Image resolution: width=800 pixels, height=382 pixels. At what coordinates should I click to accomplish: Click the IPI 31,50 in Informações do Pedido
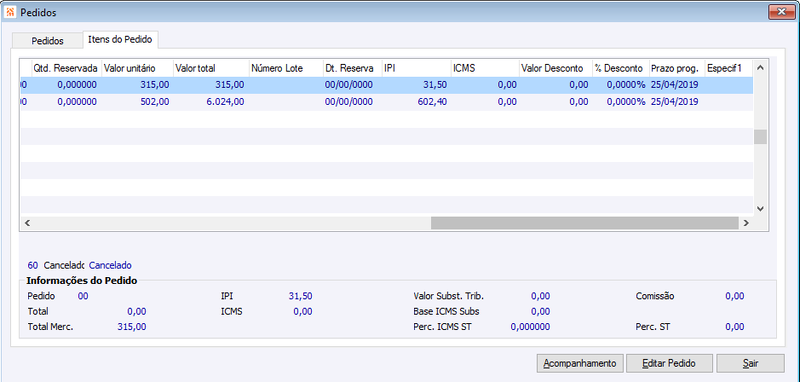pyautogui.click(x=301, y=296)
